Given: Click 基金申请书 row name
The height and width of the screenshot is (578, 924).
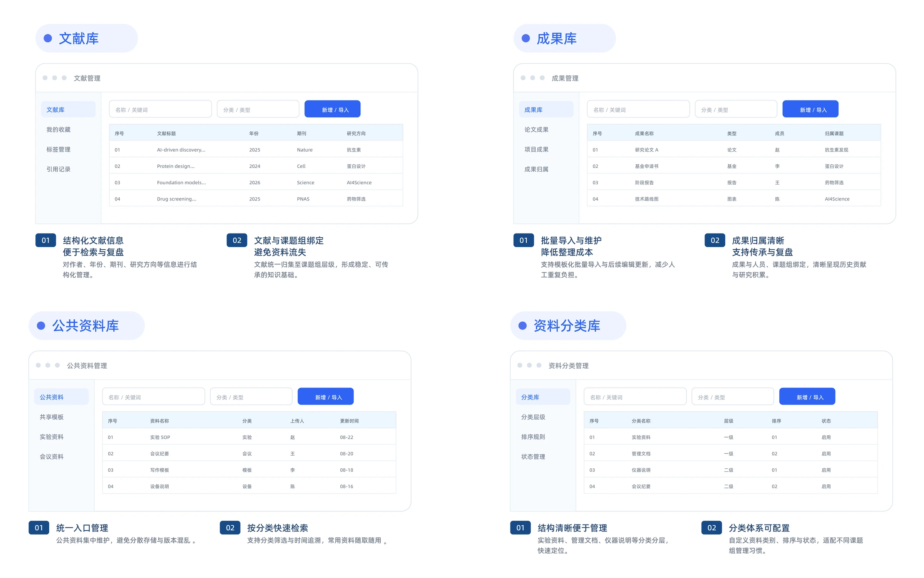Looking at the screenshot, I should [646, 166].
